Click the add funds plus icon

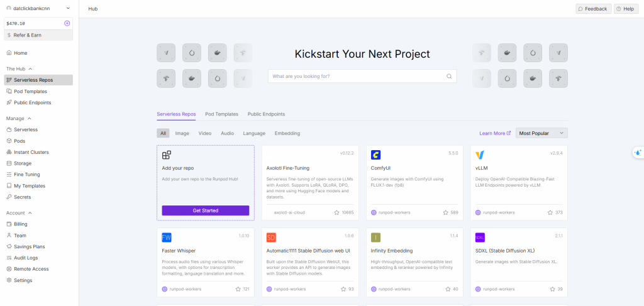(67, 23)
